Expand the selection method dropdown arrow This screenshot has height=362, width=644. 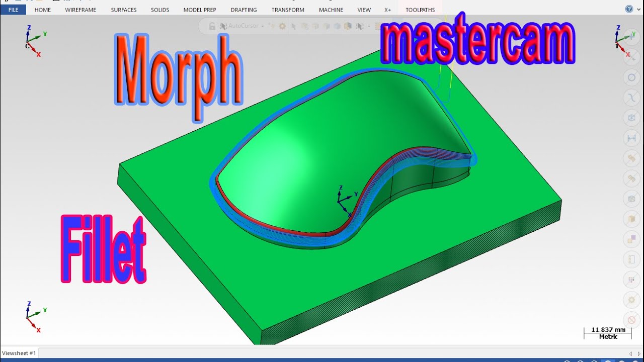[x=369, y=26]
